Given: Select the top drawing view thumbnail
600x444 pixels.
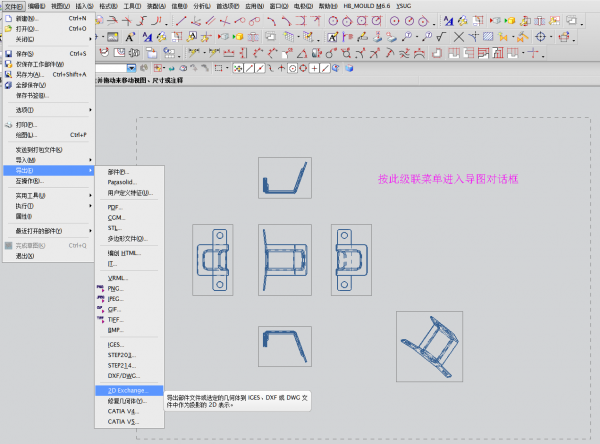Looking at the screenshot, I should coord(285,178).
